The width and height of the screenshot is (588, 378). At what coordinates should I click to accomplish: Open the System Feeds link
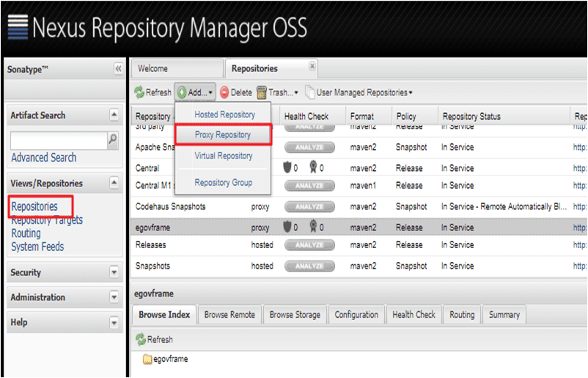coord(37,247)
